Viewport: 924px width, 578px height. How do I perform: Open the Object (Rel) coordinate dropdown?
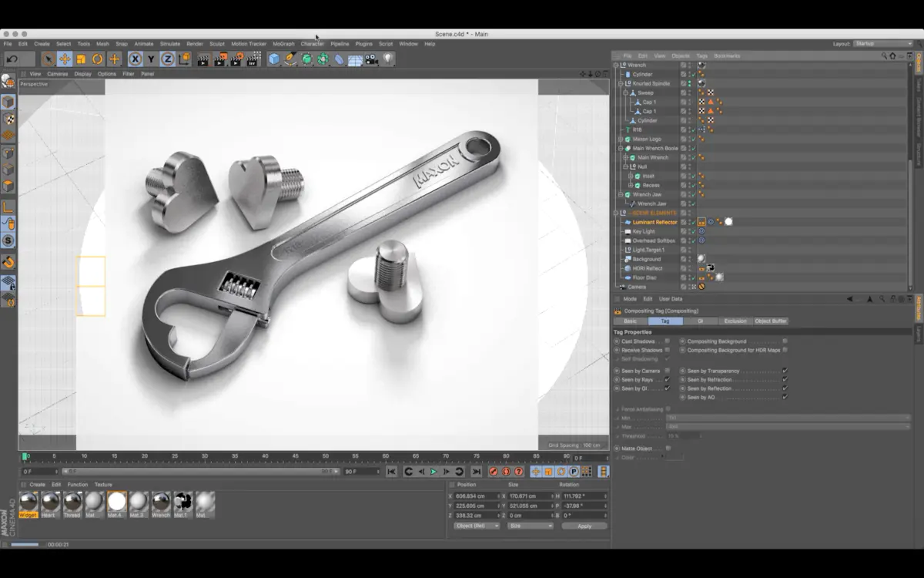(x=477, y=526)
